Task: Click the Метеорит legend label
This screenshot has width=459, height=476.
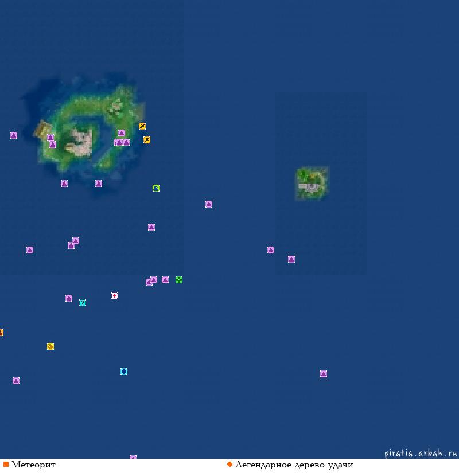Action: (x=33, y=465)
